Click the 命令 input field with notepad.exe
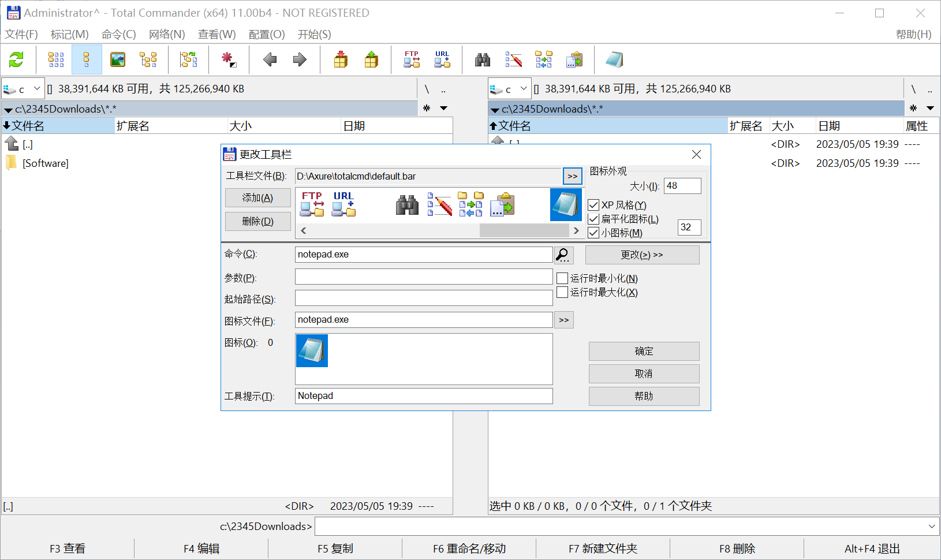Screen dimensions: 941x560 pyautogui.click(x=424, y=255)
